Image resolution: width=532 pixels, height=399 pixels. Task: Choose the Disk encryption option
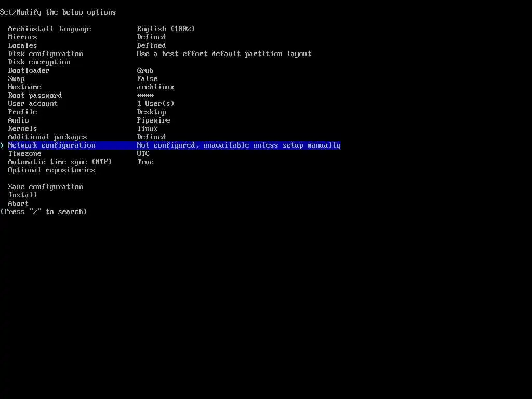pos(39,62)
